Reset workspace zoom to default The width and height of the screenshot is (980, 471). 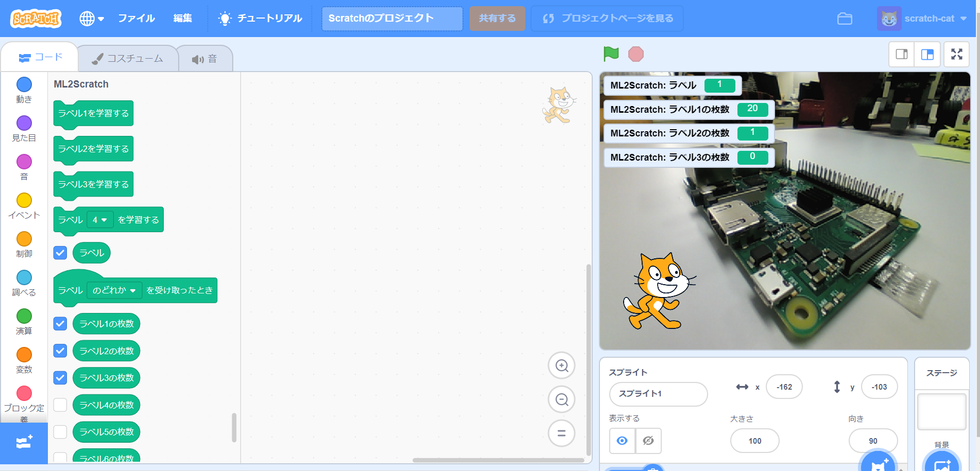[x=561, y=433]
